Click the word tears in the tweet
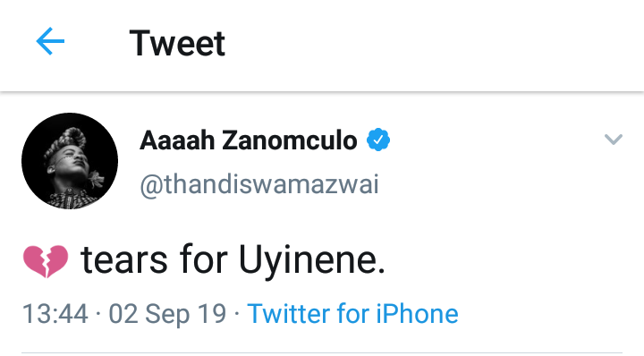 (124, 260)
